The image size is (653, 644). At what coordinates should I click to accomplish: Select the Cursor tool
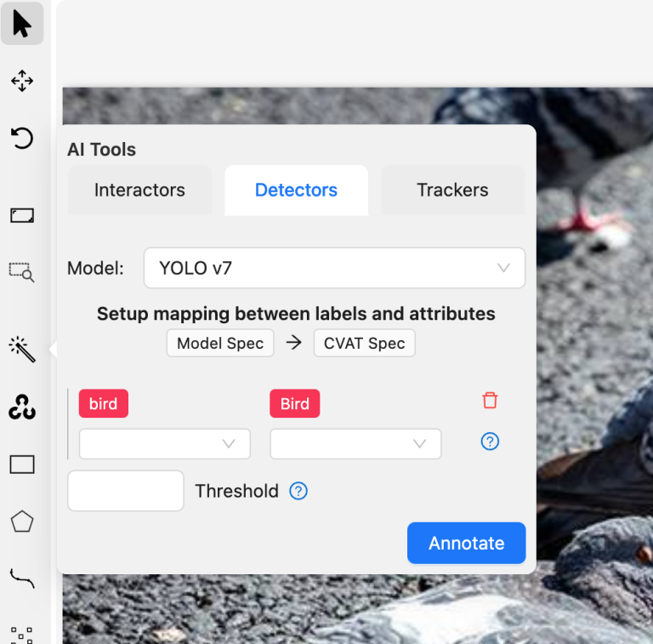22,24
